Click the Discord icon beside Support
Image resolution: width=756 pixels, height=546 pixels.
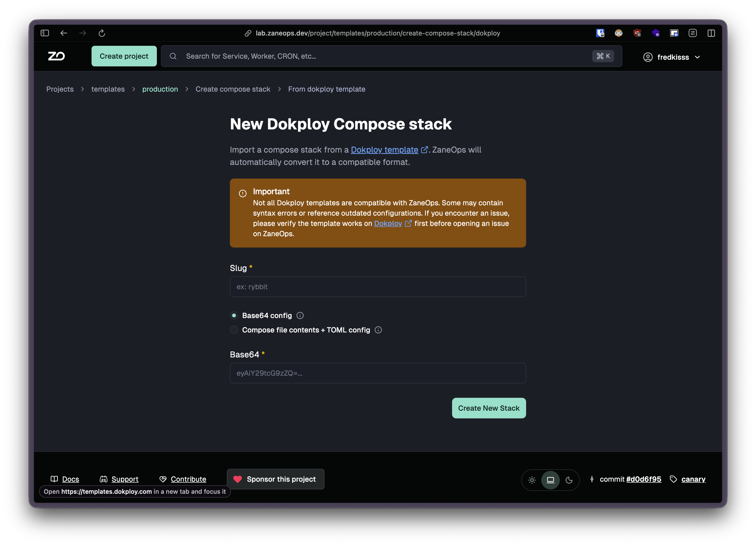click(104, 479)
